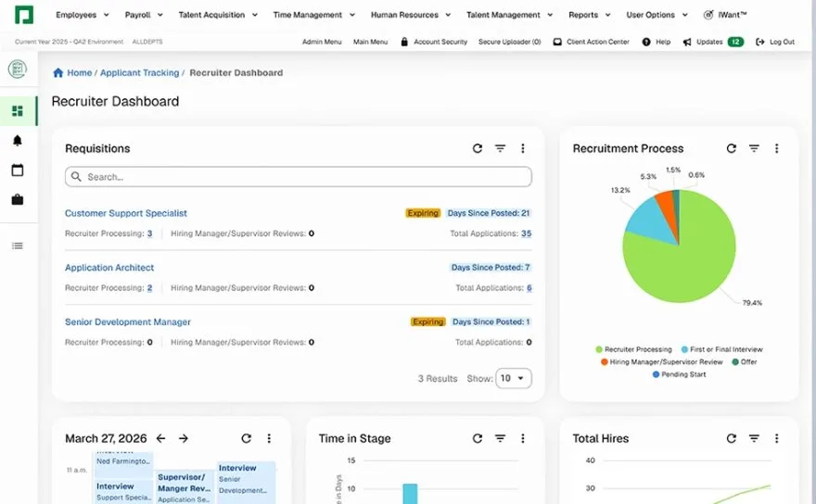
Task: Open the iWant search feature
Action: pyautogui.click(x=725, y=15)
